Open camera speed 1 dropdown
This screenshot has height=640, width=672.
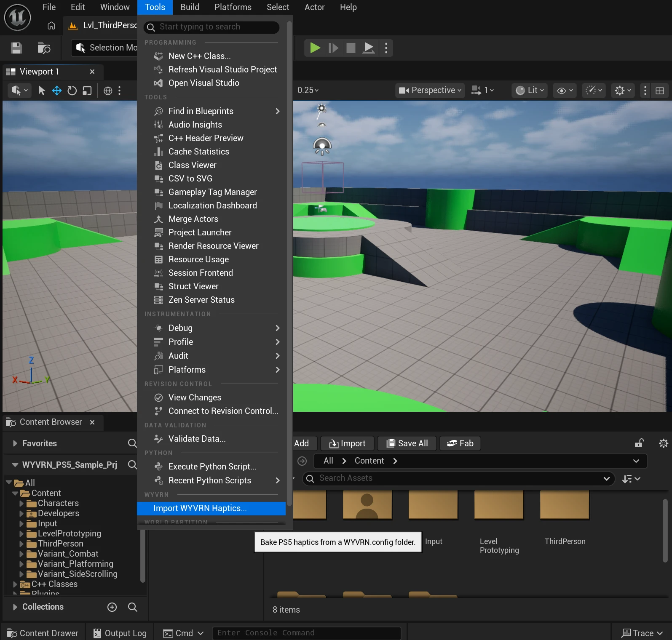(x=482, y=91)
